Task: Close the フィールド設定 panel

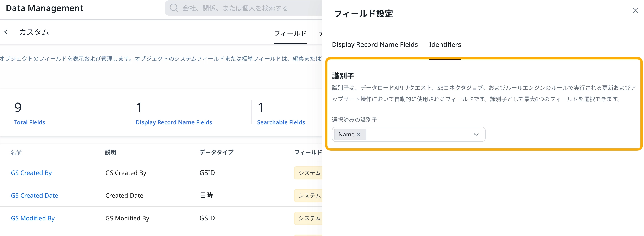Action: pyautogui.click(x=635, y=10)
